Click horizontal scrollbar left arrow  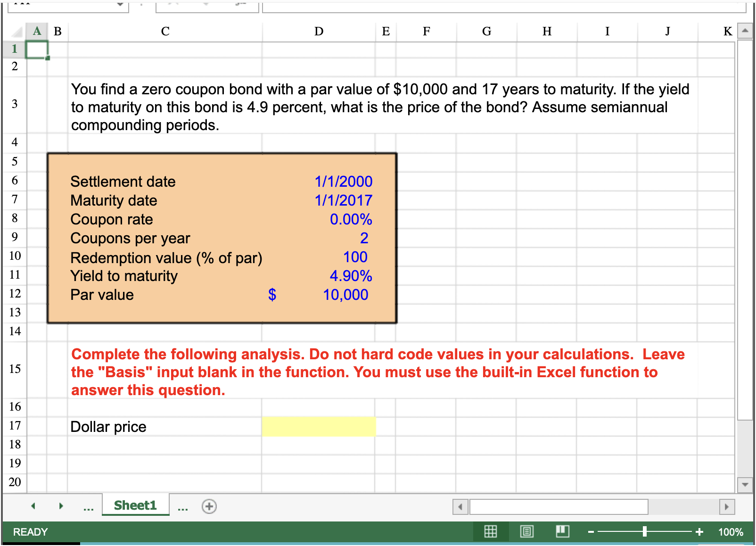(x=460, y=507)
